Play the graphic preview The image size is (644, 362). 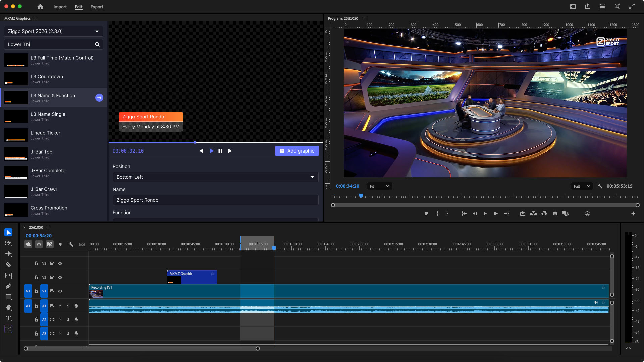pos(211,151)
